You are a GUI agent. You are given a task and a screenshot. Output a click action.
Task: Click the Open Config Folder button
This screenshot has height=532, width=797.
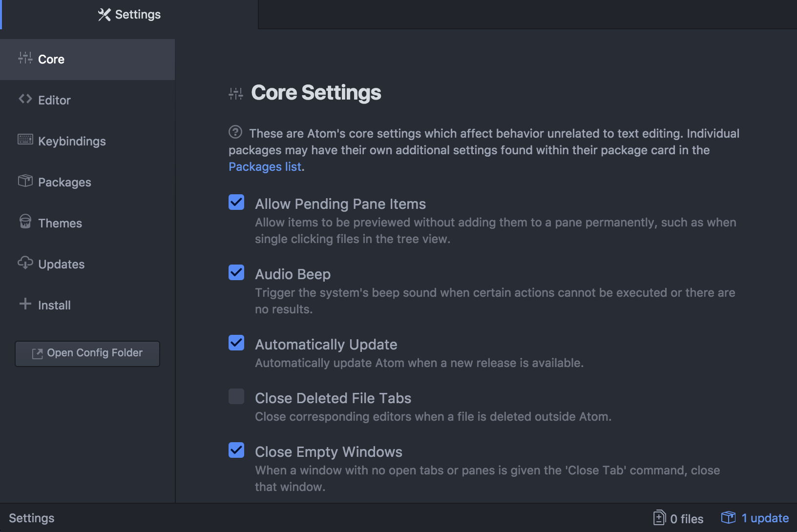point(87,352)
